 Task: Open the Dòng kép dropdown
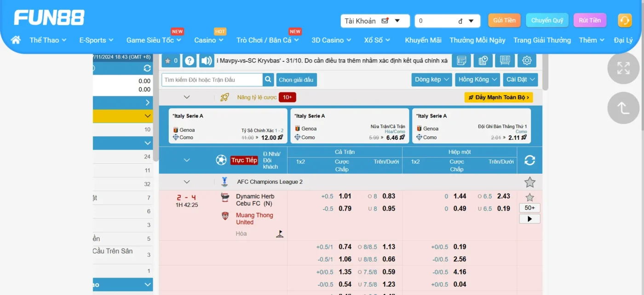click(431, 79)
